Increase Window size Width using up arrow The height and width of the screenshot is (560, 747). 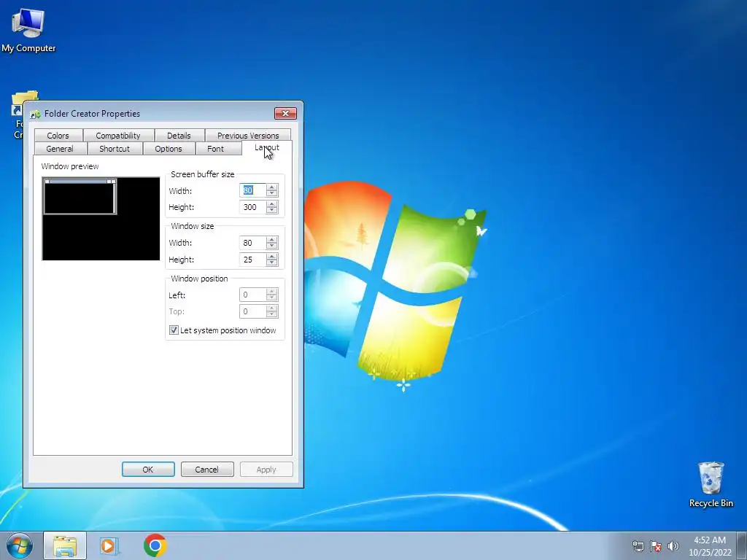point(272,239)
